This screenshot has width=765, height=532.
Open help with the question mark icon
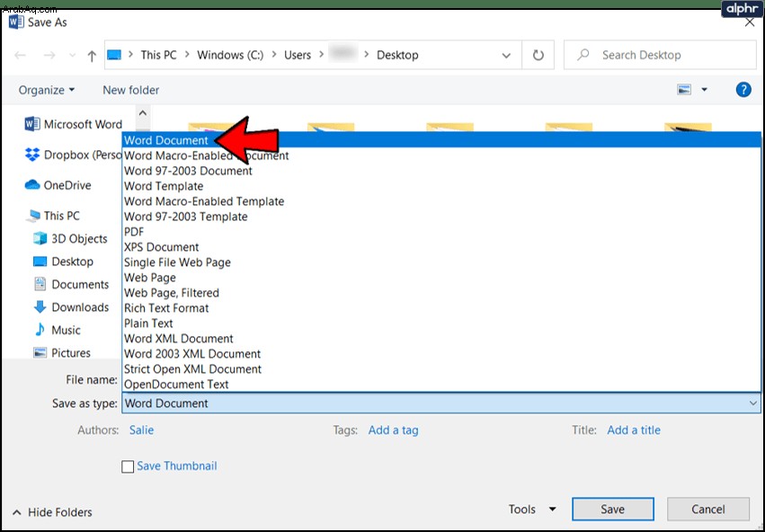pos(743,90)
